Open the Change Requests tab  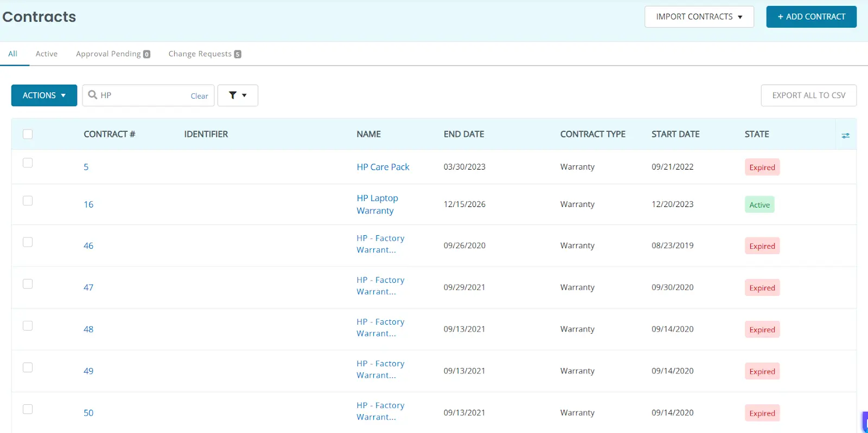[200, 54]
